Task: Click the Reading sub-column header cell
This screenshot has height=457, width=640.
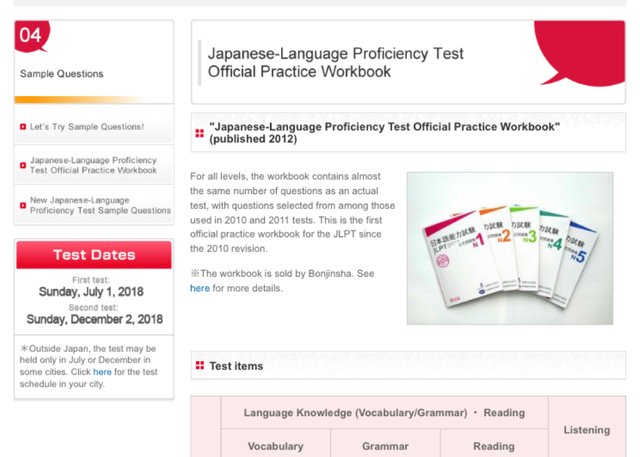Action: (494, 446)
